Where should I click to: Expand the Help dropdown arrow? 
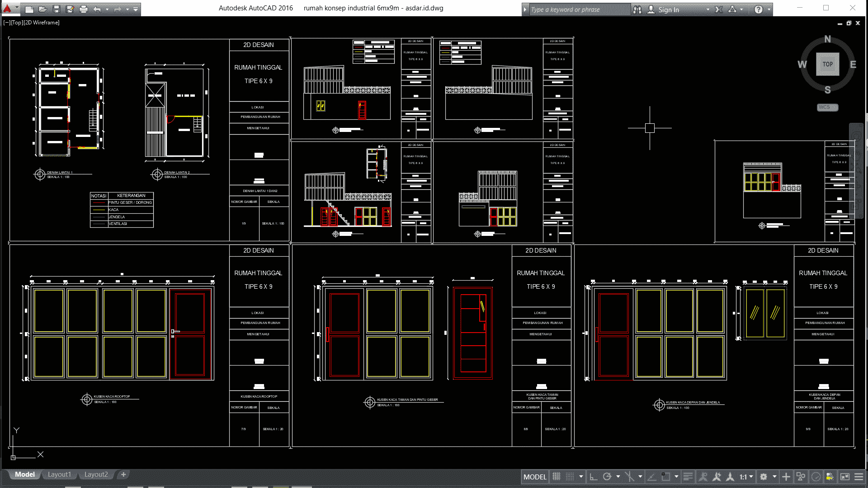pyautogui.click(x=769, y=9)
